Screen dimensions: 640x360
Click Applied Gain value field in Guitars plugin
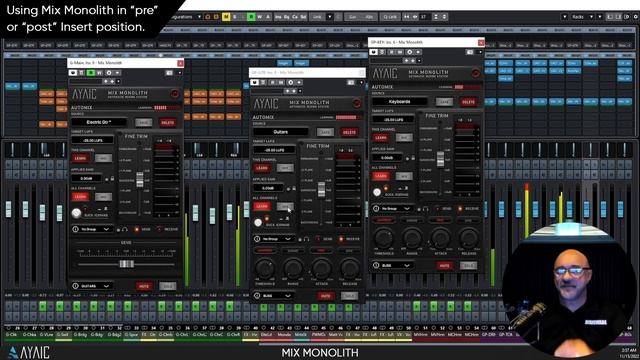coord(268,188)
